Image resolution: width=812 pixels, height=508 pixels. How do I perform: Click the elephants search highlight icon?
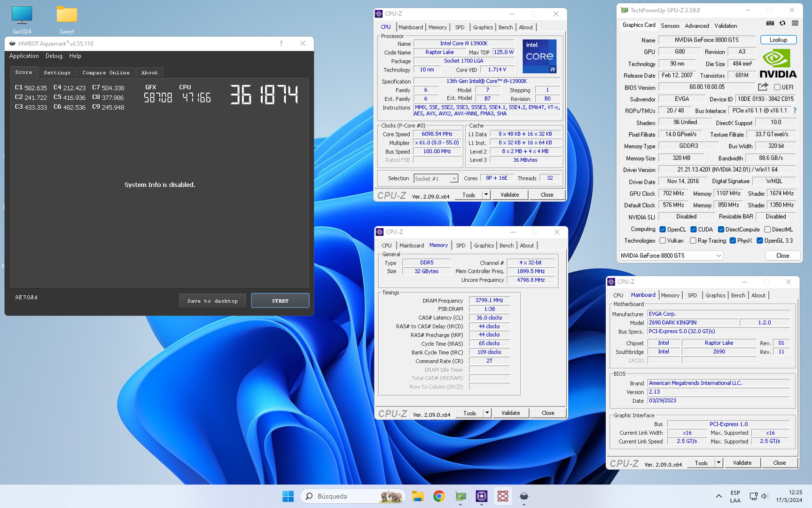[x=391, y=496]
